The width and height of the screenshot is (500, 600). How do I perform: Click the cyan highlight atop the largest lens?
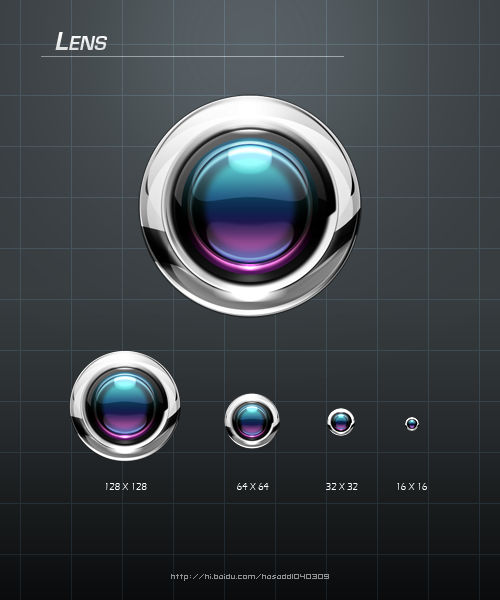click(x=250, y=161)
